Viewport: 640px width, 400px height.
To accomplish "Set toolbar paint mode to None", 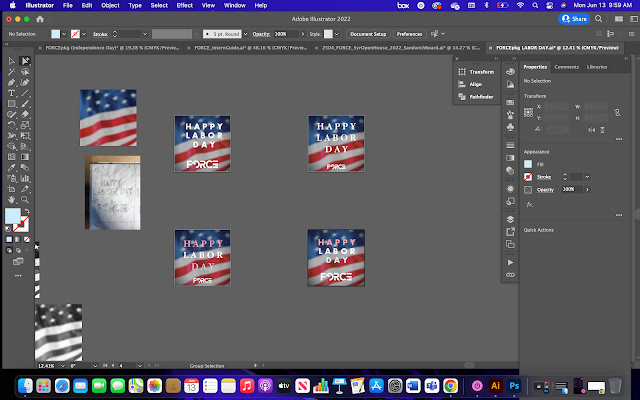I will tap(27, 240).
